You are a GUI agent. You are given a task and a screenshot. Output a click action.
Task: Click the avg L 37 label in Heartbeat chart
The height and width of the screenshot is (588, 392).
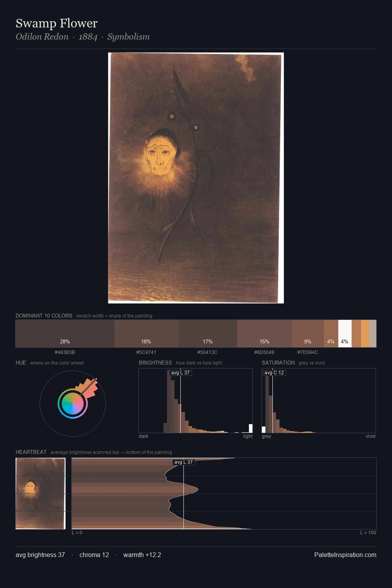[184, 462]
